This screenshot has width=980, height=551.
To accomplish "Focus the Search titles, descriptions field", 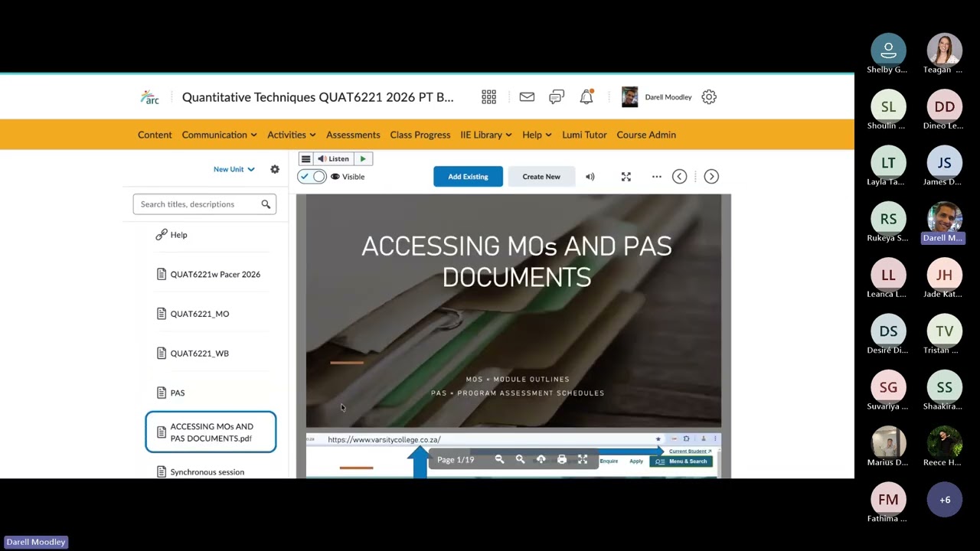I will tap(204, 204).
